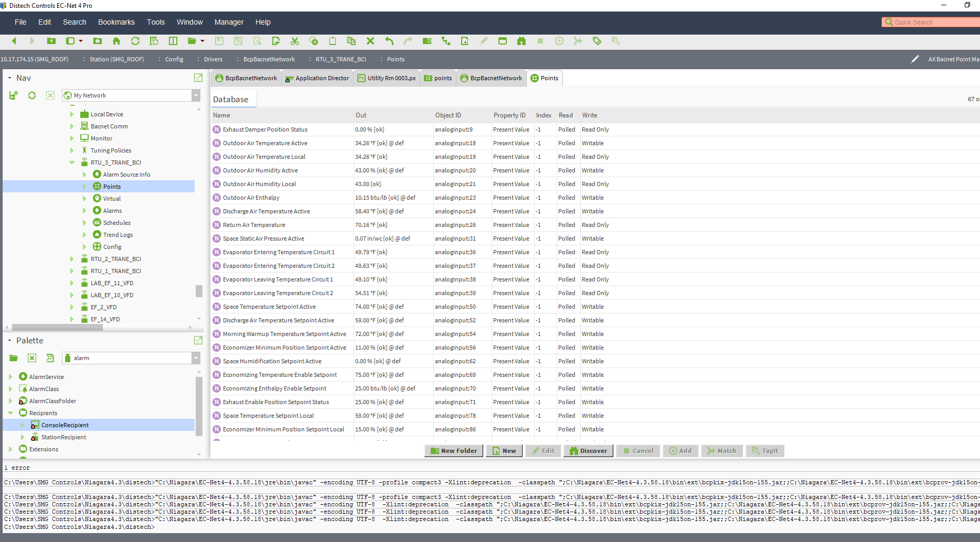Click the Station (SMG_ROOF) breadcrumb
980x542 pixels.
pos(116,59)
